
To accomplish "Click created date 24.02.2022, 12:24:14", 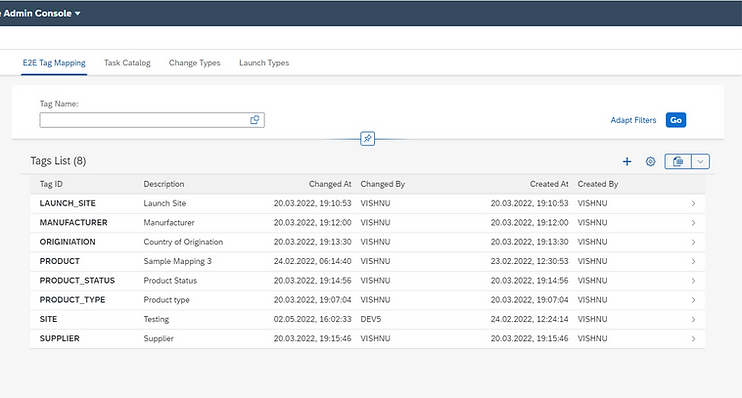I will (x=530, y=319).
